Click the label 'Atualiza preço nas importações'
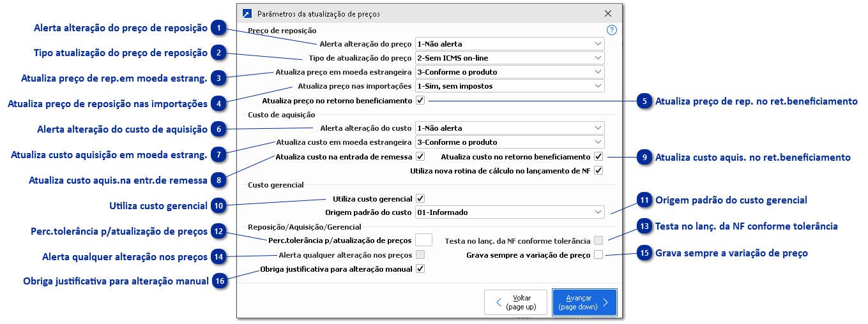 click(354, 86)
